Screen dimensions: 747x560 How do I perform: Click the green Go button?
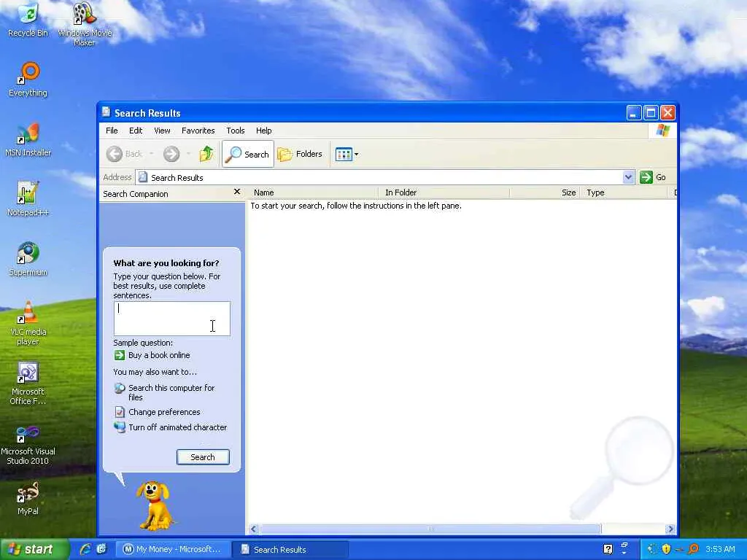point(653,177)
